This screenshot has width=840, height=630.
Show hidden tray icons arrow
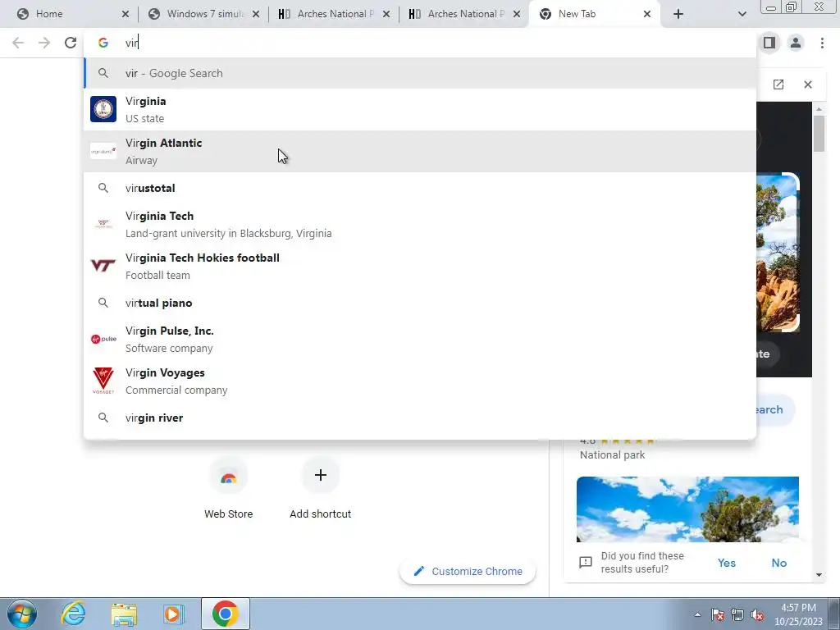click(697, 614)
